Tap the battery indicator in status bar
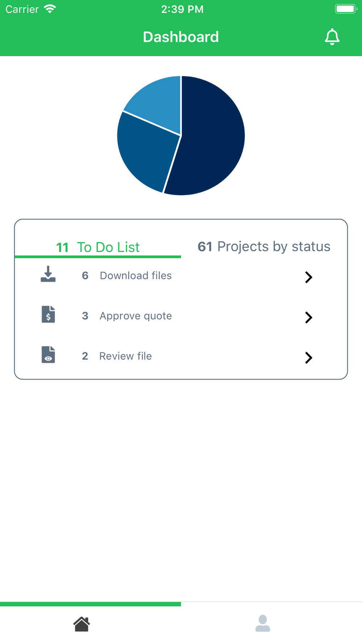362x644 pixels. pos(346,9)
